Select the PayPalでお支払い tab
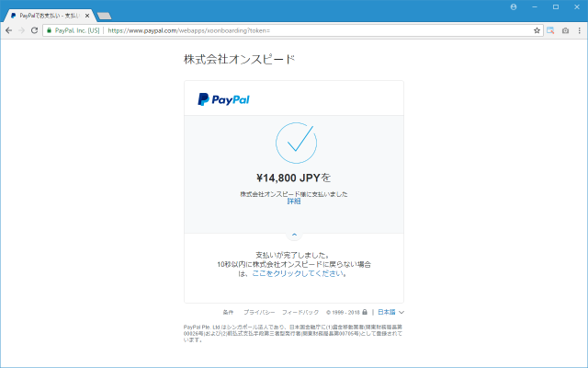This screenshot has height=368, width=588. (x=49, y=16)
